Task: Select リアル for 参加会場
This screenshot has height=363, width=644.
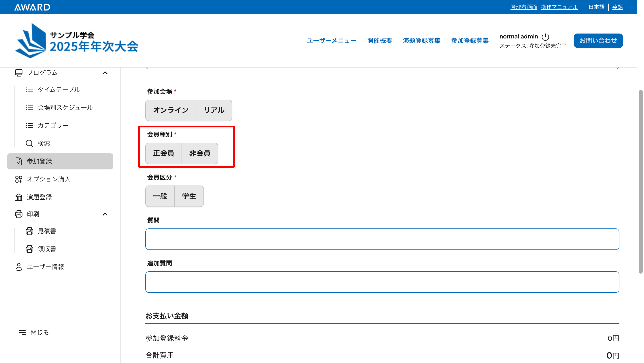Action: click(x=214, y=110)
